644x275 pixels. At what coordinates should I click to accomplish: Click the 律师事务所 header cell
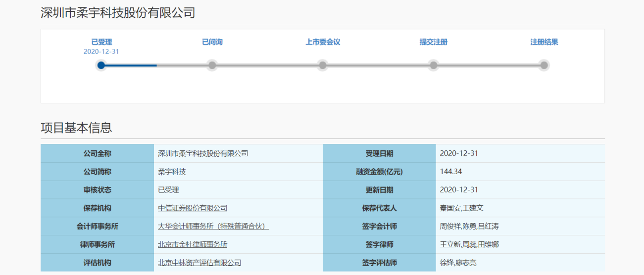point(98,244)
